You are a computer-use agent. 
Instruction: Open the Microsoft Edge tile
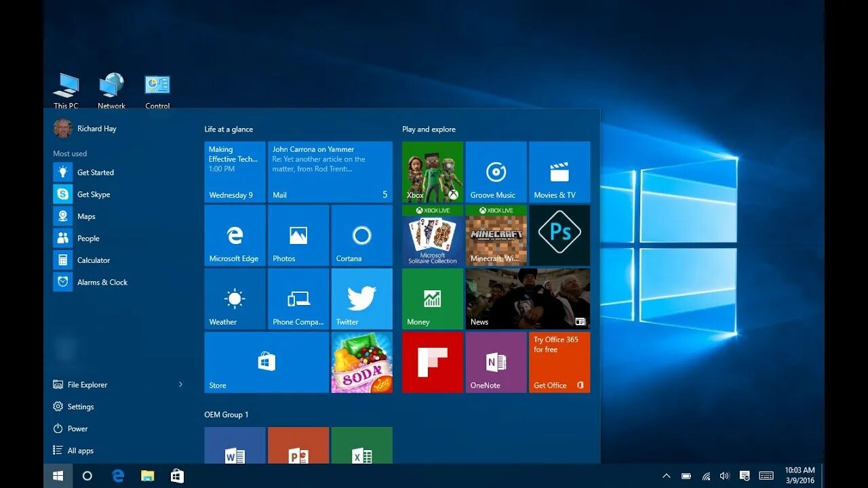(235, 235)
